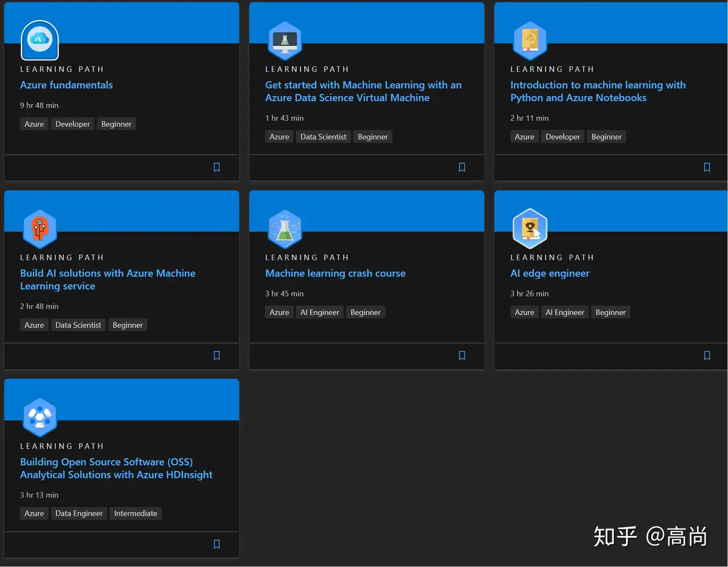This screenshot has width=728, height=567.
Task: Click Beginner tag on AI edge engineer card
Action: coord(611,312)
